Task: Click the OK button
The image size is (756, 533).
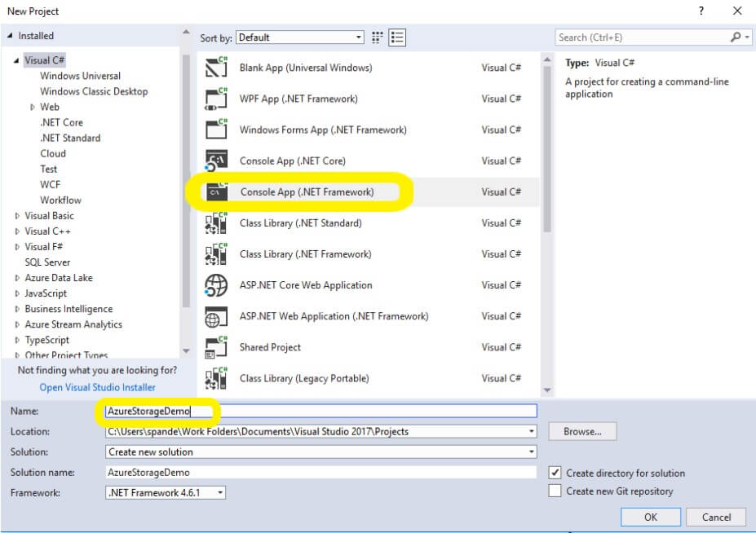Action: point(651,517)
